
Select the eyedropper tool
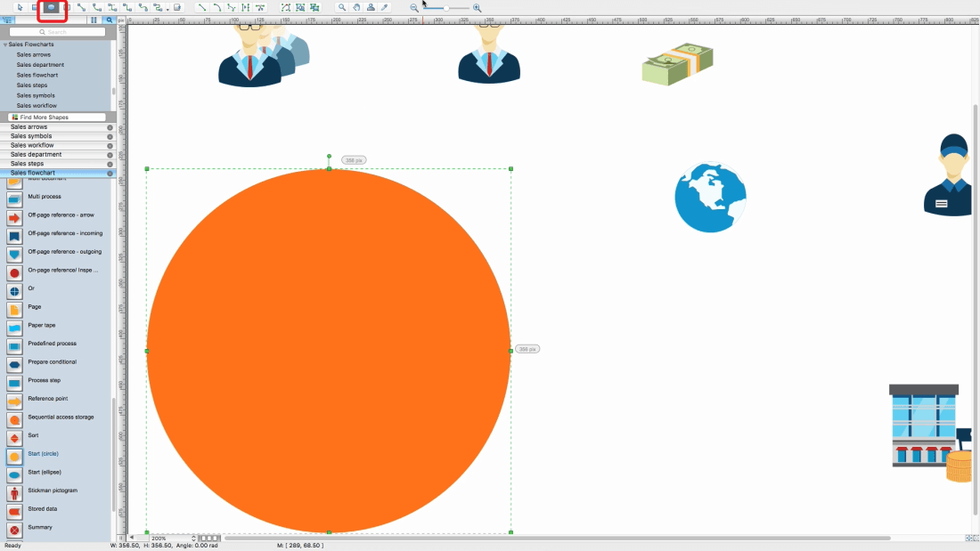[385, 7]
